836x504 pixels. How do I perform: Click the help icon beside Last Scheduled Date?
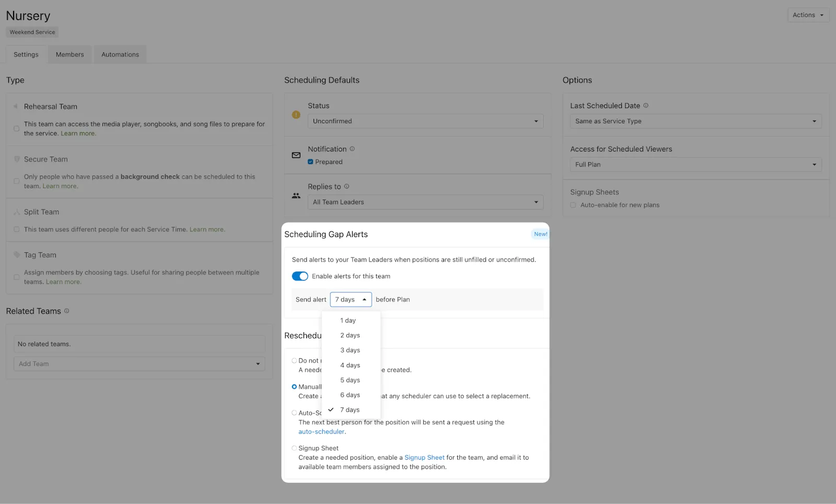(646, 106)
